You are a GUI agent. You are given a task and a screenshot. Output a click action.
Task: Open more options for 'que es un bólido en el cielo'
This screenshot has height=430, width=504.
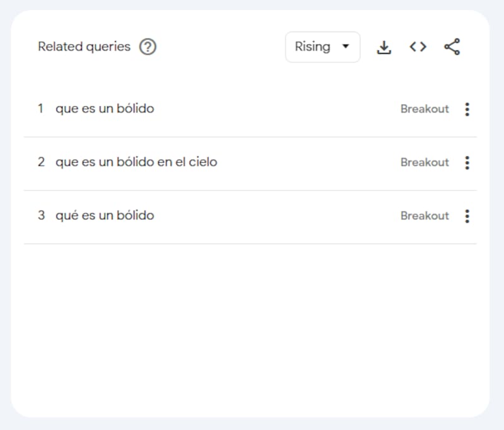tap(467, 163)
